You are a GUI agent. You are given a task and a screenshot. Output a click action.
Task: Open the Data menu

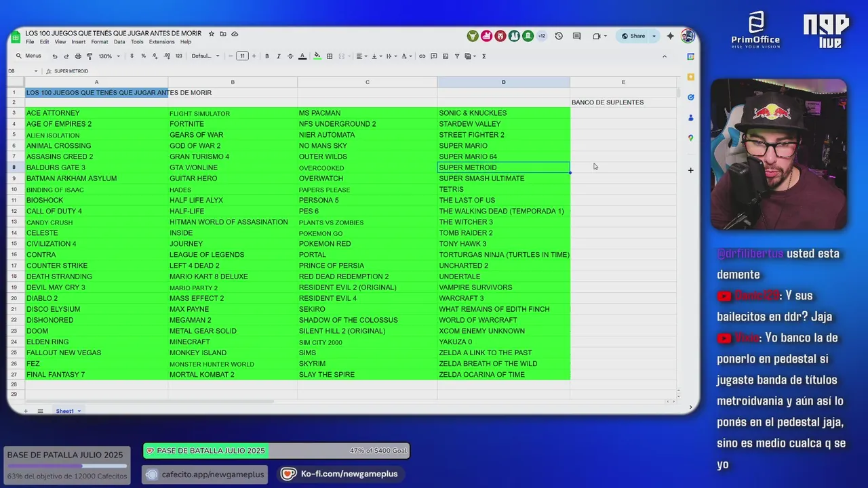tap(119, 42)
